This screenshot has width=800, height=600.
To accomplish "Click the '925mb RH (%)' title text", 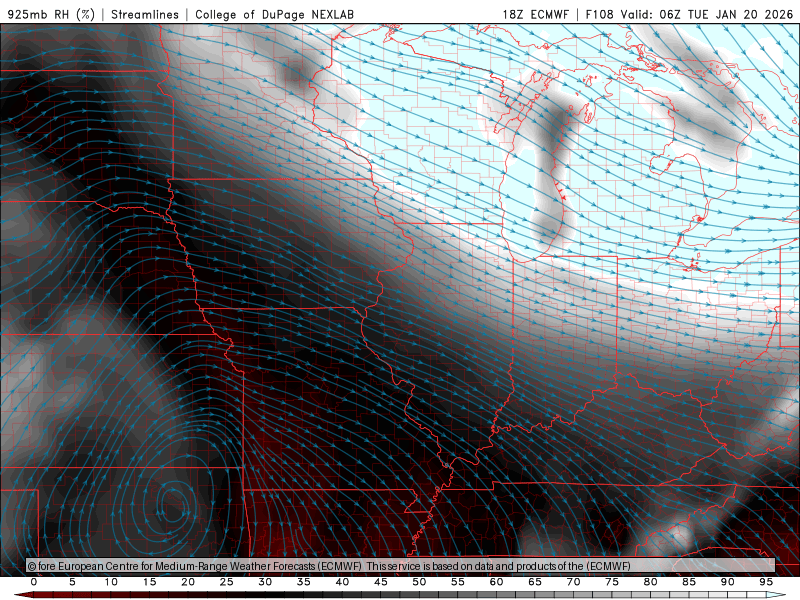I will [x=51, y=14].
